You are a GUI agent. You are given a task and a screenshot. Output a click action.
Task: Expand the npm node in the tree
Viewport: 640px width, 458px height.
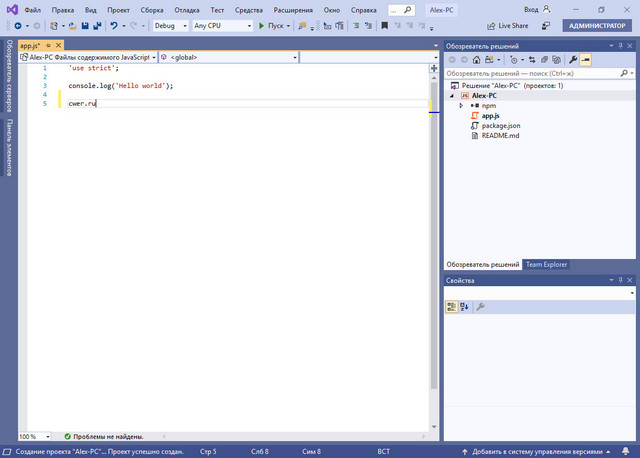[x=461, y=105]
